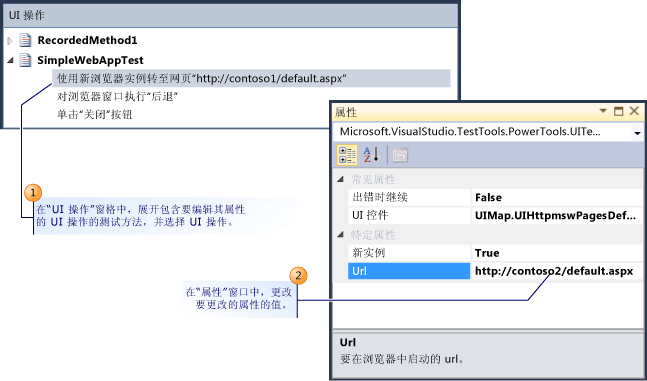
Task: Collapse the 特定属性 category
Action: 340,235
